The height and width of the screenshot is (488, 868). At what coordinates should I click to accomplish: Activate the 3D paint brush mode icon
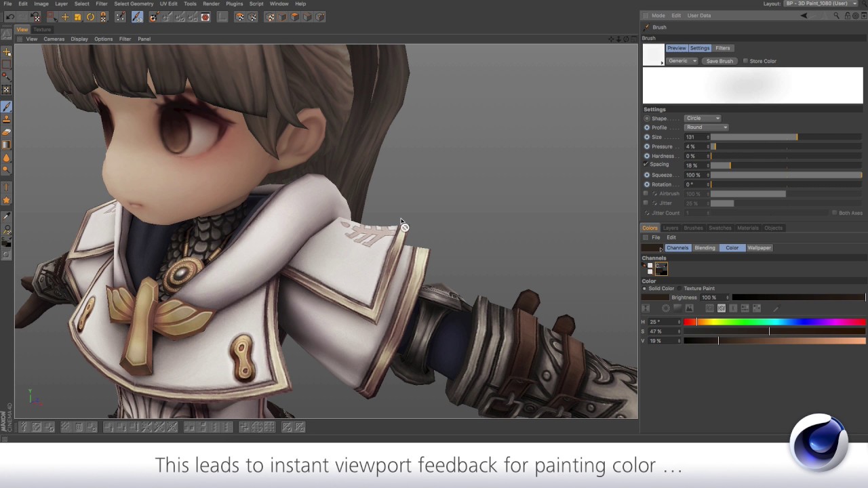coord(137,17)
